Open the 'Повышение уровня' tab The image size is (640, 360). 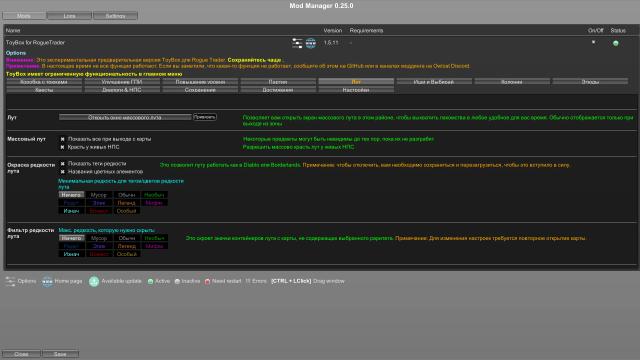point(200,82)
